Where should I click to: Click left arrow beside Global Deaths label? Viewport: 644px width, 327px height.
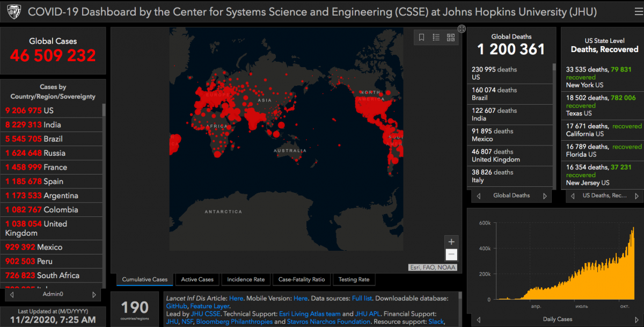(478, 196)
